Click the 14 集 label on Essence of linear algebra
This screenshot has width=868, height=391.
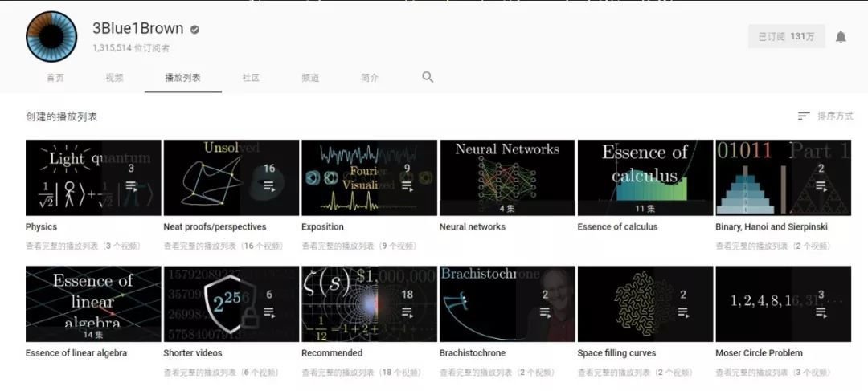tap(93, 335)
